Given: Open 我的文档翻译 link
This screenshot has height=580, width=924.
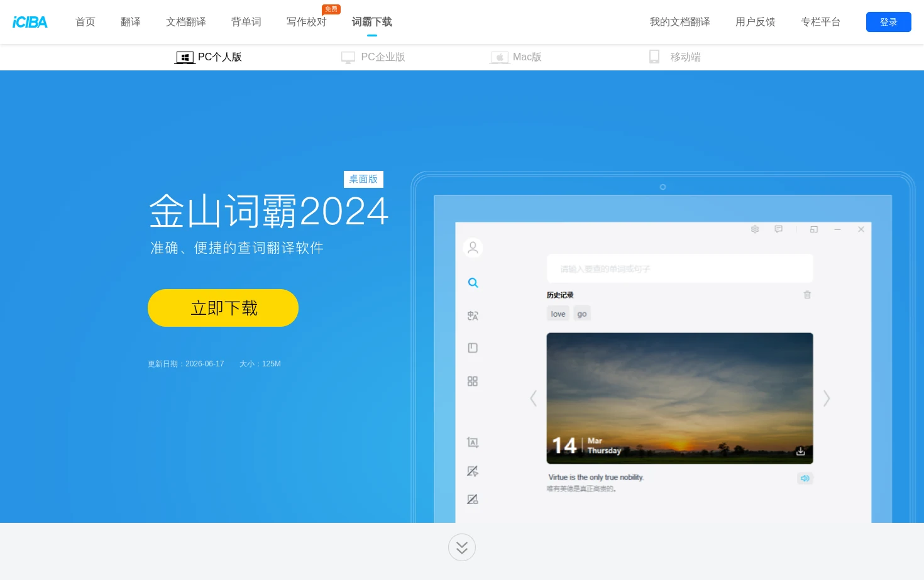Looking at the screenshot, I should tap(680, 22).
